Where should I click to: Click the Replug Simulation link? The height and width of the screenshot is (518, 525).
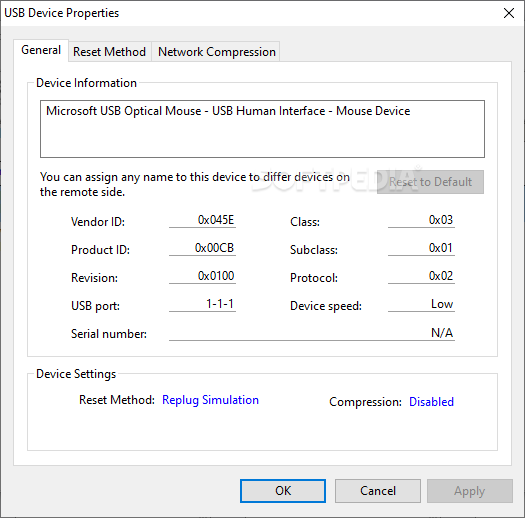[x=210, y=400]
